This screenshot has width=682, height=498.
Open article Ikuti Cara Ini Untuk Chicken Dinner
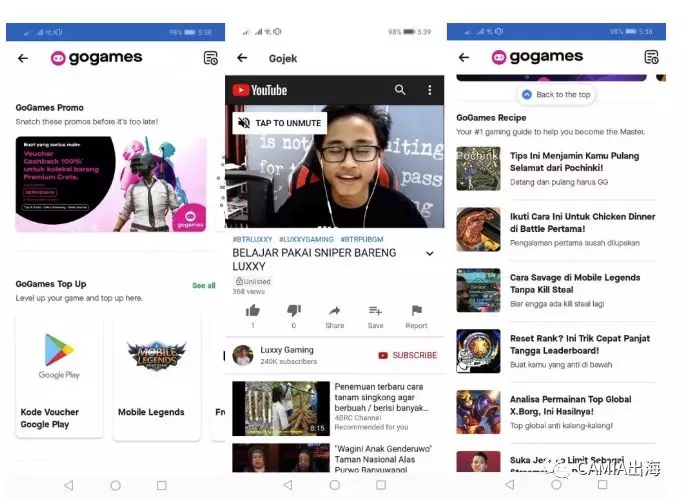point(582,223)
